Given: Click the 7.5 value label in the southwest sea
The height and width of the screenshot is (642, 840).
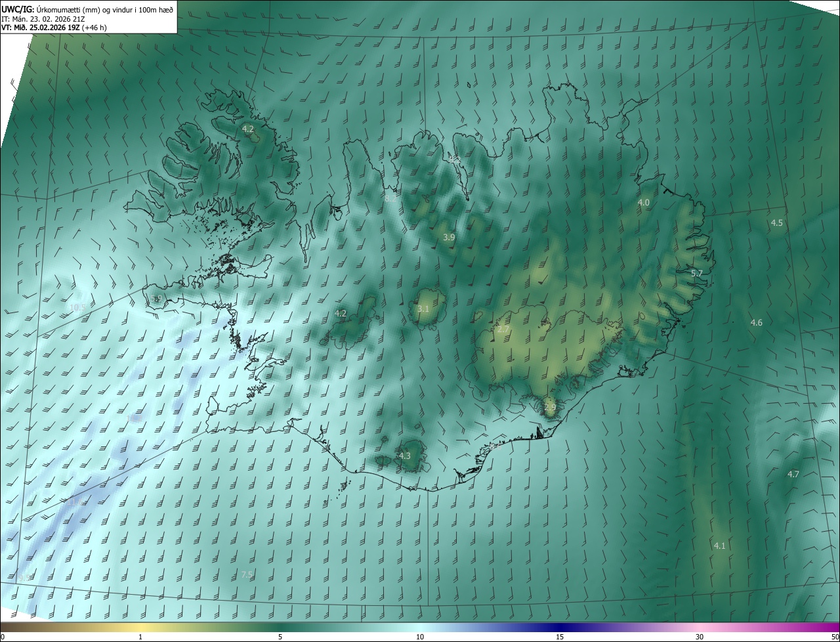Looking at the screenshot, I should click(247, 575).
